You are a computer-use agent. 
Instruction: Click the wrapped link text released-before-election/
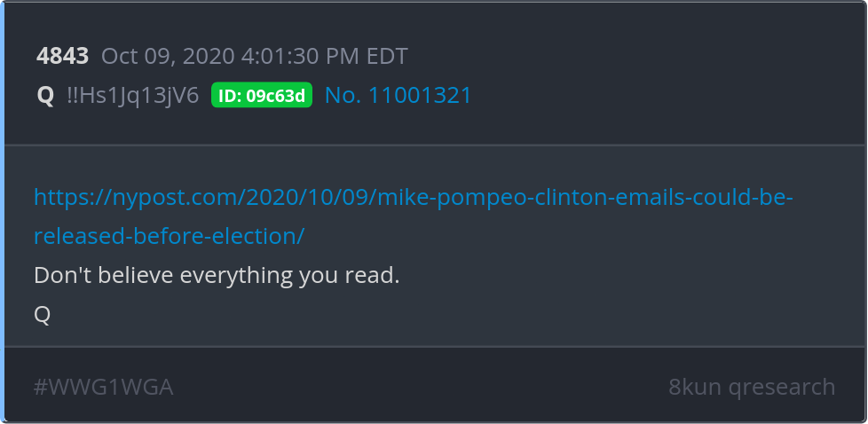pos(170,236)
